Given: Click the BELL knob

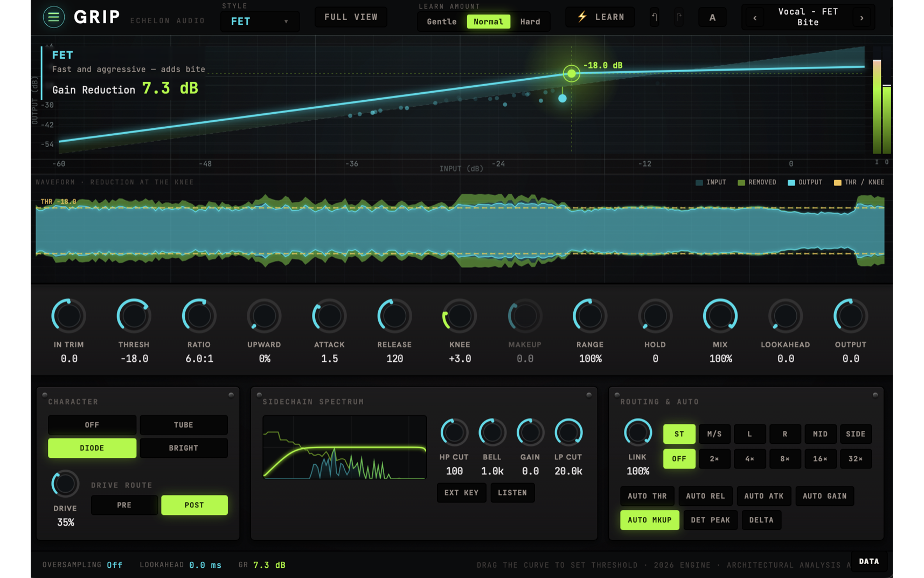Looking at the screenshot, I should point(492,432).
